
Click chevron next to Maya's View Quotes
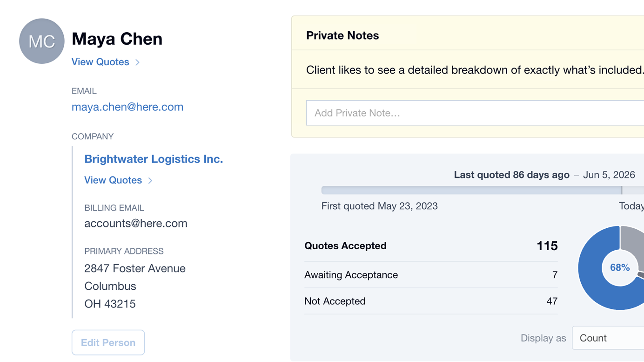coord(137,62)
